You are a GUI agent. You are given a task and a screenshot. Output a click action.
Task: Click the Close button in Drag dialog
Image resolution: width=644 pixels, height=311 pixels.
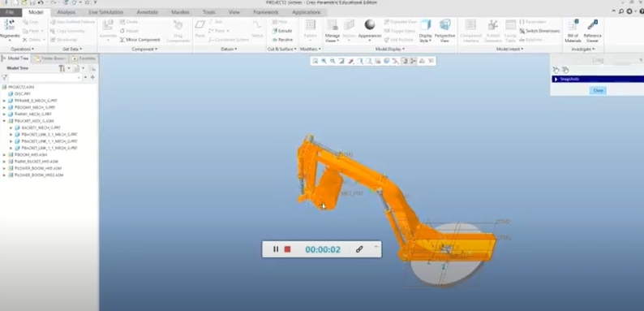point(598,90)
